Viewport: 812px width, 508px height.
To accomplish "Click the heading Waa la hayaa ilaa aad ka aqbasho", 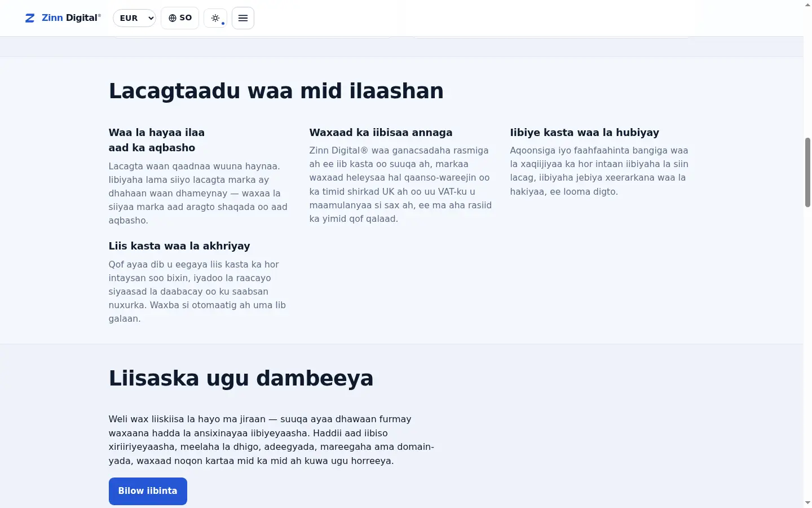I will [x=157, y=140].
